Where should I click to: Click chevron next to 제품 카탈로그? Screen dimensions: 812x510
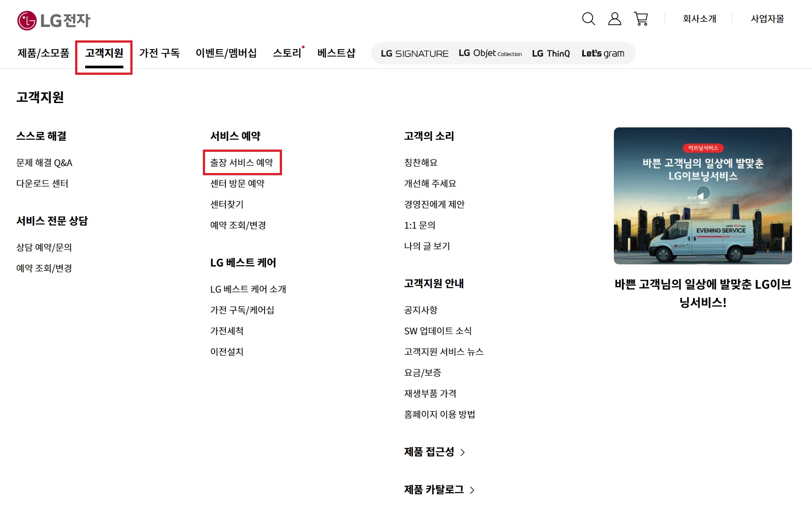(x=472, y=490)
